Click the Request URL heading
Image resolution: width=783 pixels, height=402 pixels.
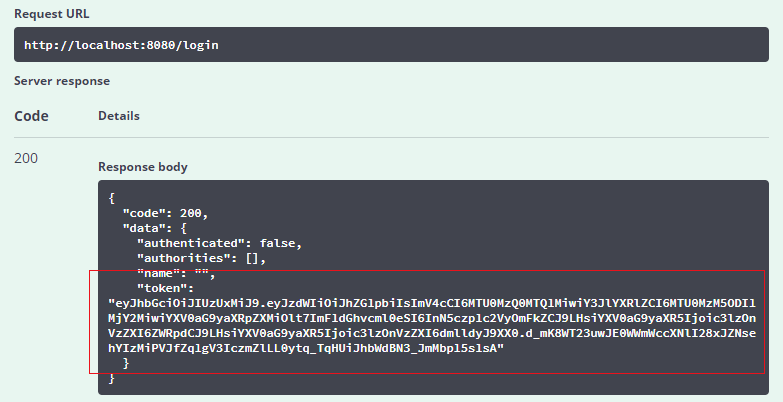(51, 14)
